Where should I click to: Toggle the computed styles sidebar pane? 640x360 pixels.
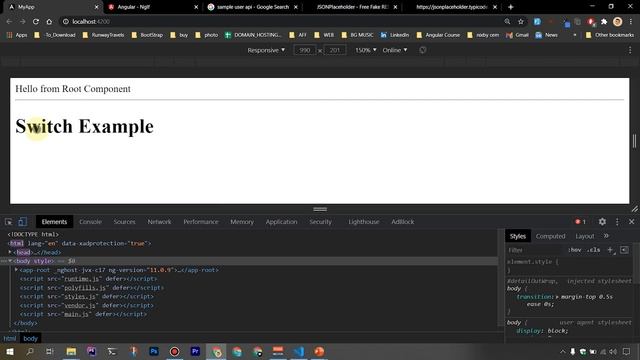624,250
